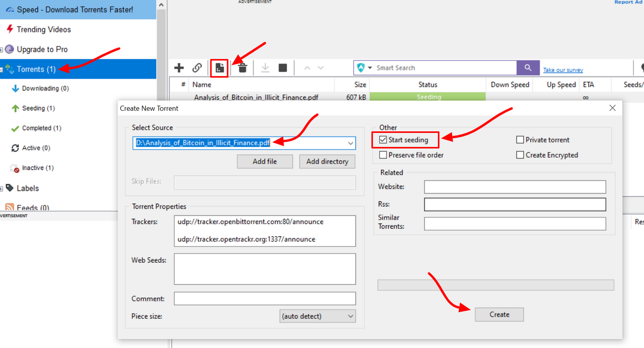Screen dimensions: 644x348
Task: Click the Move down queue arrow
Action: pos(320,67)
